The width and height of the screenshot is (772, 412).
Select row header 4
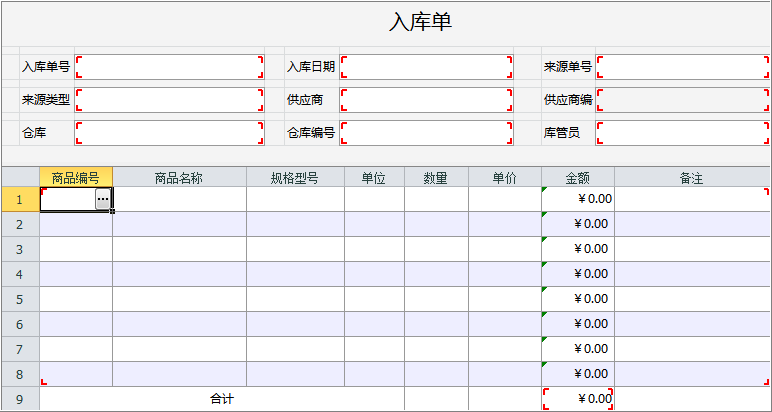pyautogui.click(x=20, y=274)
